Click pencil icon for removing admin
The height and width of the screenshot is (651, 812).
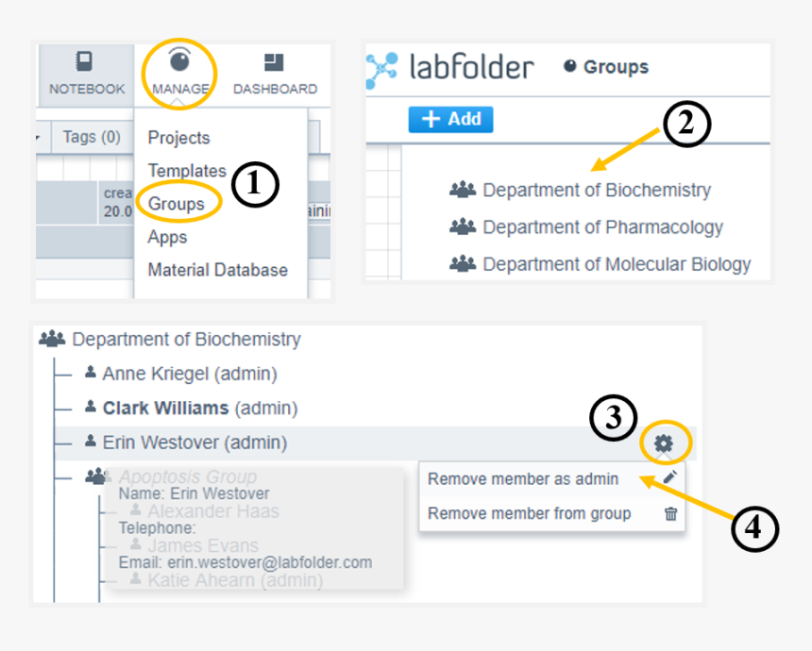pos(670,477)
